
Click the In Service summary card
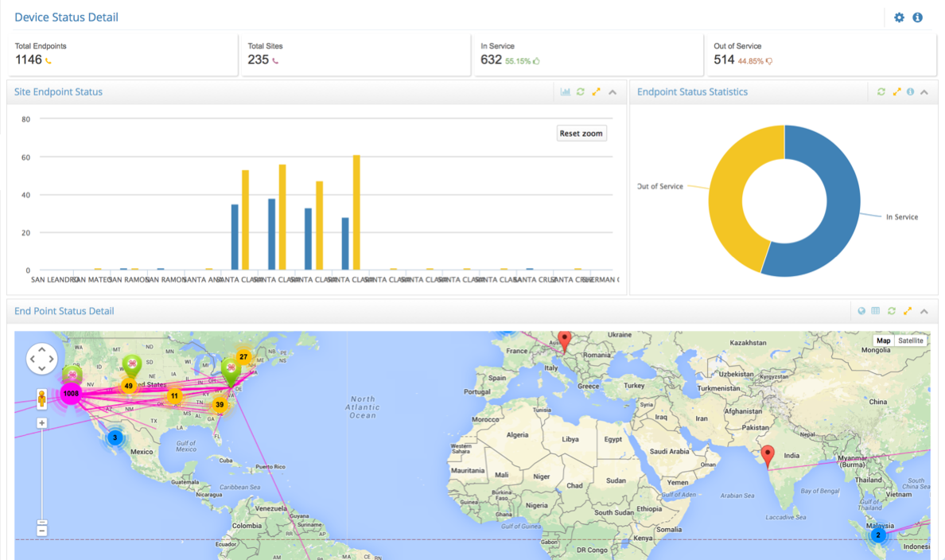[588, 54]
